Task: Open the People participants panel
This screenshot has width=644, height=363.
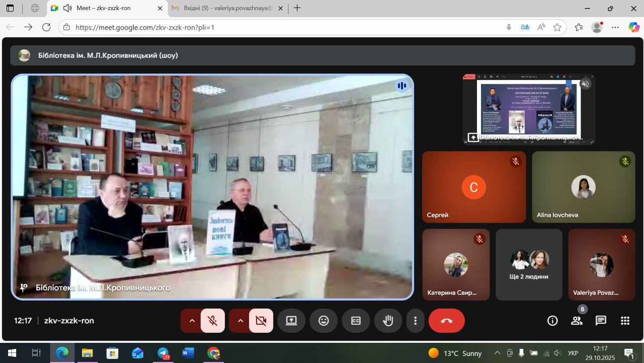Action: click(577, 321)
